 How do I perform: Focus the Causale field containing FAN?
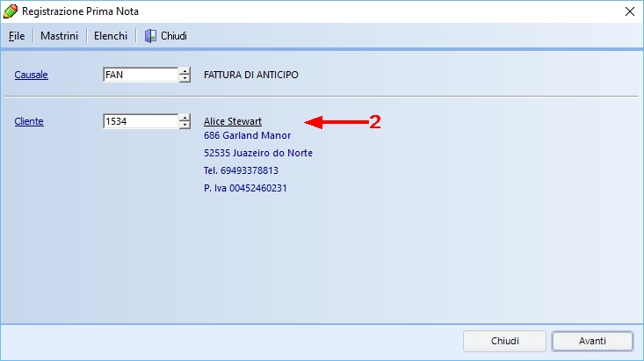tap(140, 76)
